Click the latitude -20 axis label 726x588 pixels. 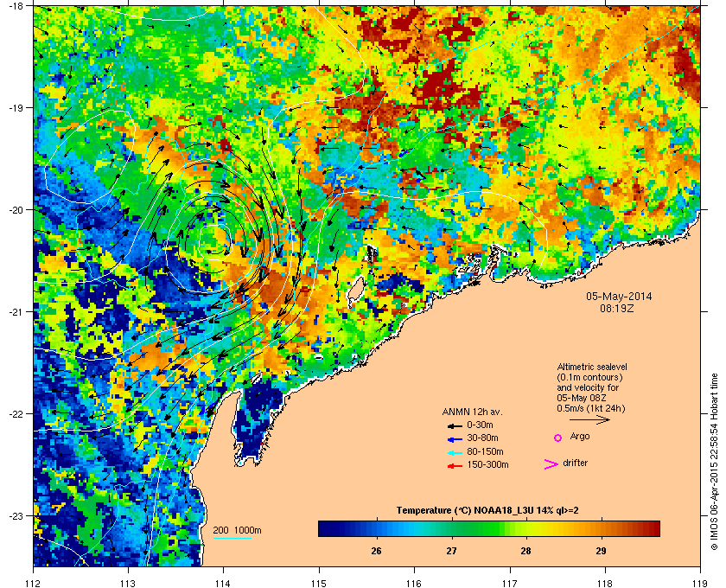point(16,210)
